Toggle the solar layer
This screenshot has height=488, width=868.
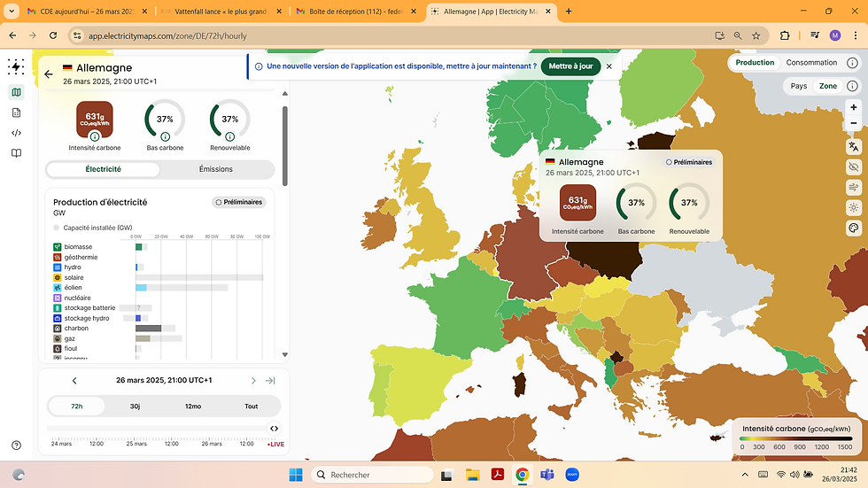(x=854, y=208)
